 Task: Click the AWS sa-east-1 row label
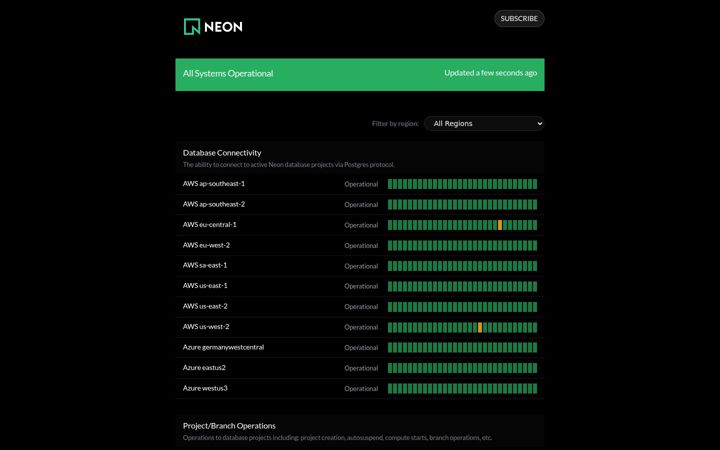pyautogui.click(x=205, y=265)
